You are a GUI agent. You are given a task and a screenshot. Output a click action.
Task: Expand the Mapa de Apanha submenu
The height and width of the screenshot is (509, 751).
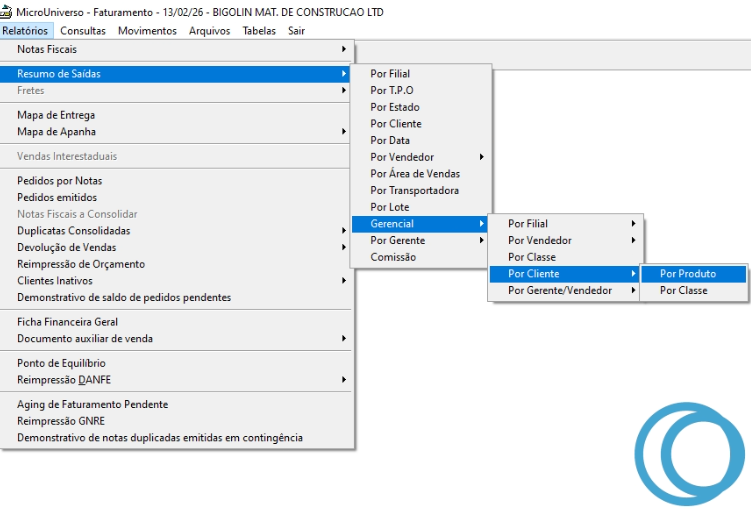[x=56, y=131]
